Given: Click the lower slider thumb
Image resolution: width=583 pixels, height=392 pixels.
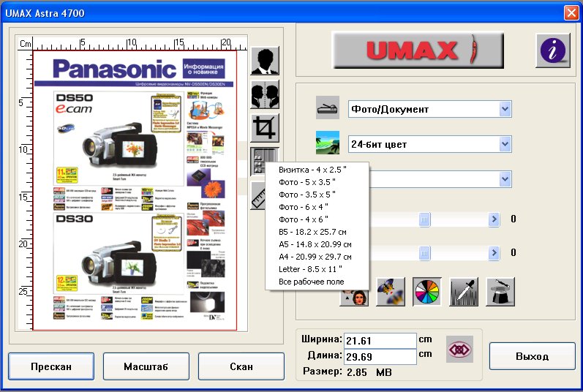Looking at the screenshot, I should pos(424,253).
